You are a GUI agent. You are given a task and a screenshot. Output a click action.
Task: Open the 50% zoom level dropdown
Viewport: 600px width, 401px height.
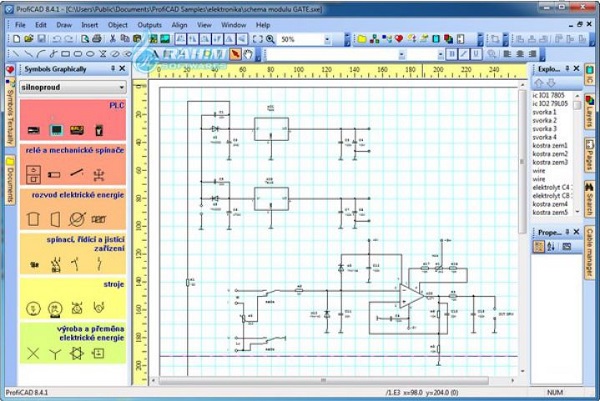tap(327, 39)
